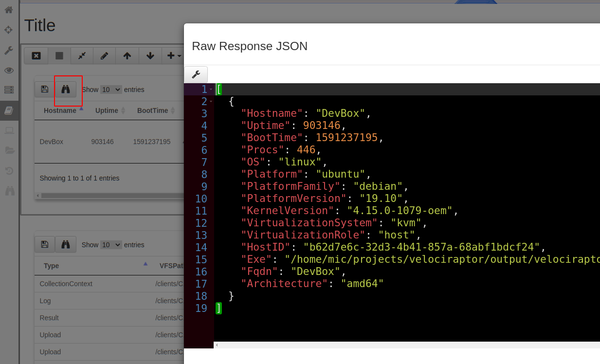This screenshot has width=600, height=364.
Task: Click binoculars button above the Hostname table
Action: 66,90
